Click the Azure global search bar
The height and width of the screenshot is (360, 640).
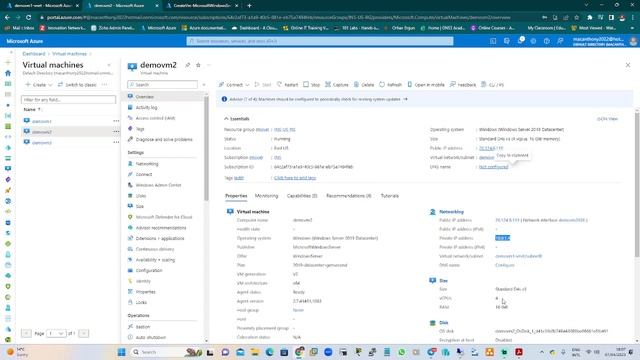(320, 41)
